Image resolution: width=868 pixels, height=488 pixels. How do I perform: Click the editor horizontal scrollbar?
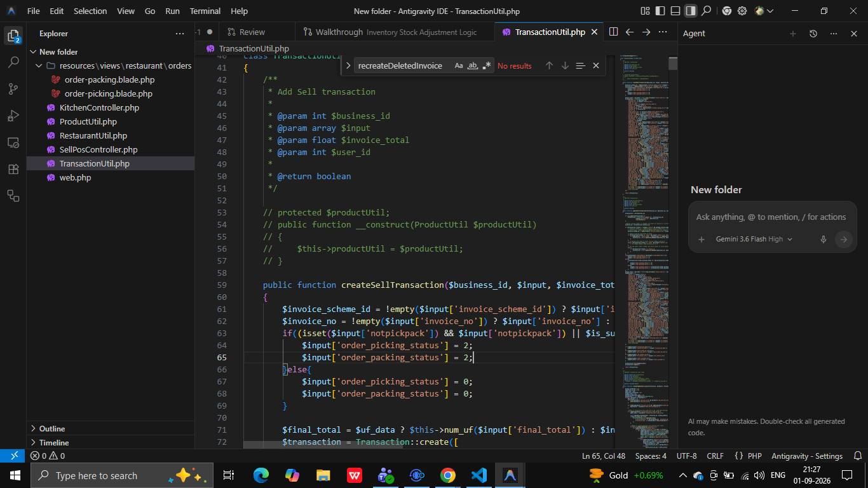pyautogui.click(x=323, y=445)
